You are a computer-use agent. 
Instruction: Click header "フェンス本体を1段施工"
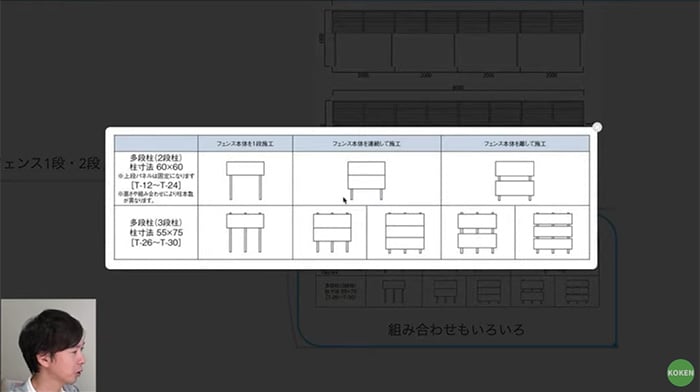click(x=245, y=144)
